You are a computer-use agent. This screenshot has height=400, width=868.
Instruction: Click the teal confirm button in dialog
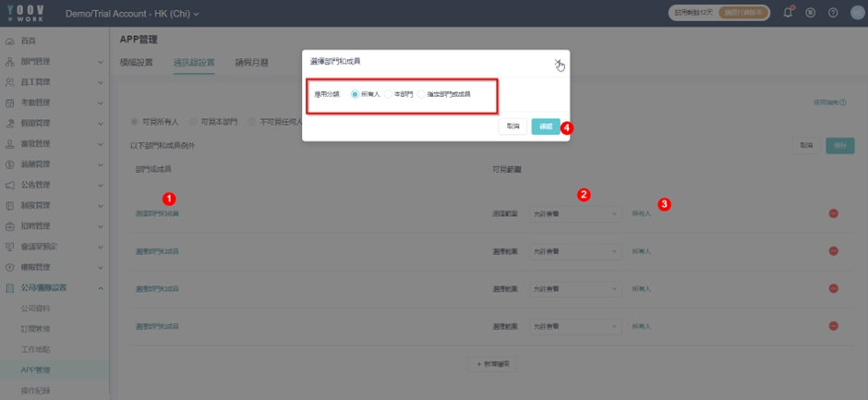pos(545,126)
